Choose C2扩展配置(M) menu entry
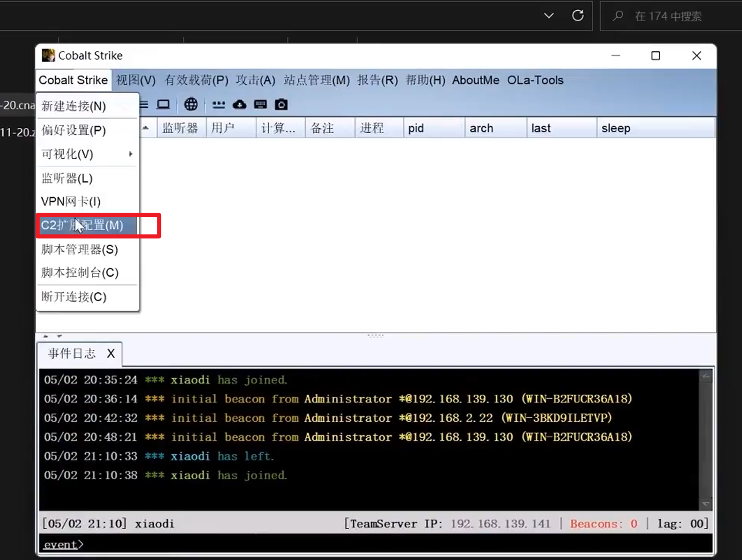 coord(87,225)
